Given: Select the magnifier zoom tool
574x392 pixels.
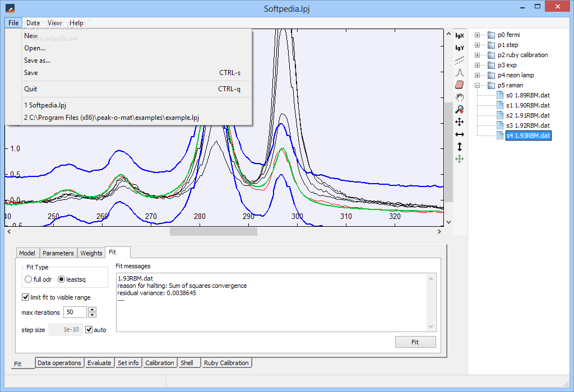Looking at the screenshot, I should click(460, 109).
